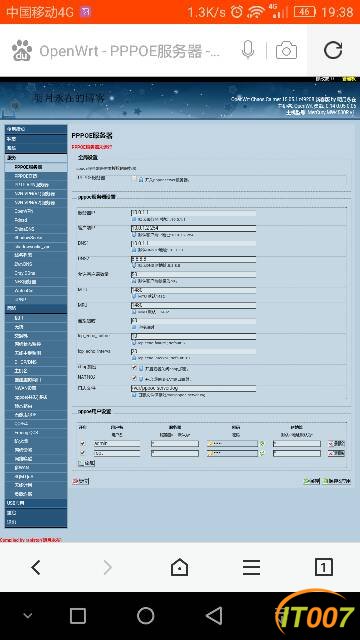Click the second 1480 MRU input field
Image resolution: width=360 pixels, height=640 pixels.
point(193,305)
